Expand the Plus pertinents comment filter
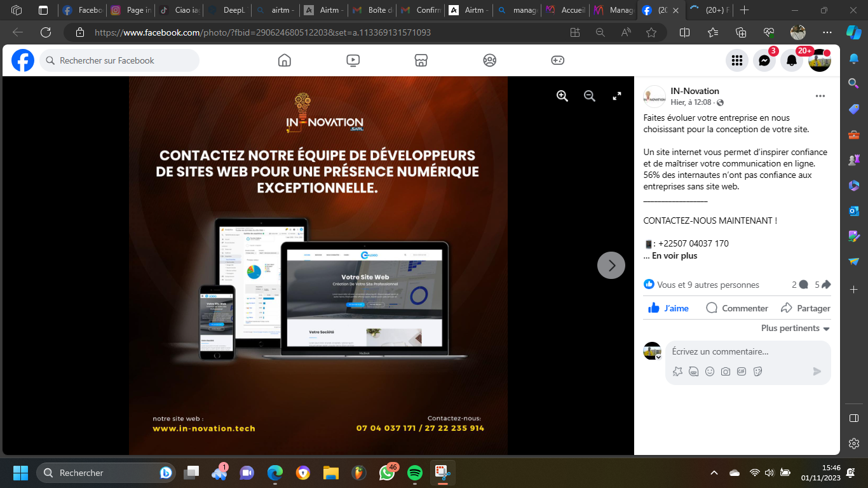The height and width of the screenshot is (488, 868). coord(796,329)
